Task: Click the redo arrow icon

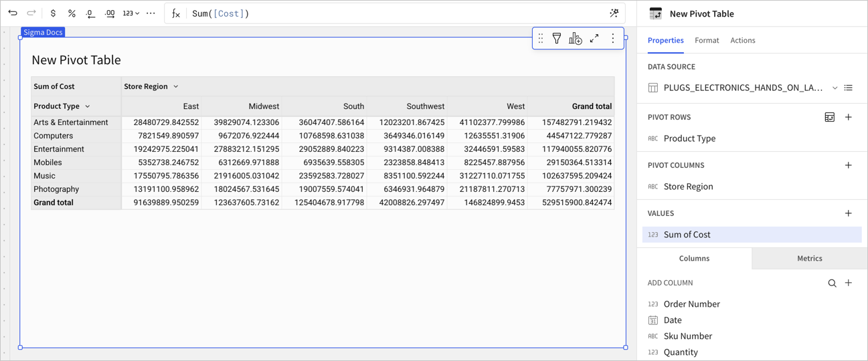Action: pyautogui.click(x=31, y=13)
